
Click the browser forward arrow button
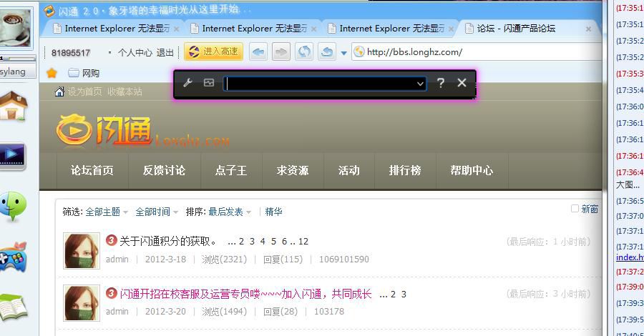pyautogui.click(x=281, y=51)
